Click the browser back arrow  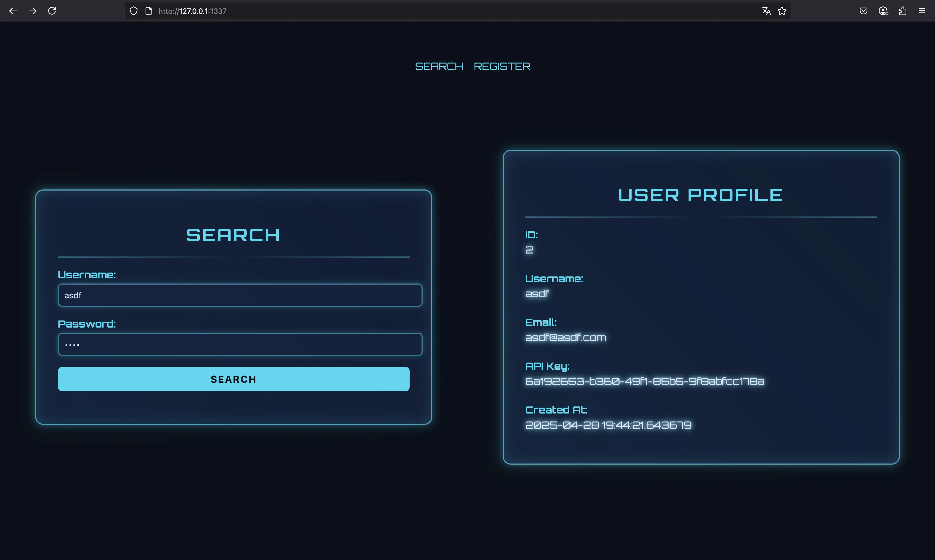13,11
